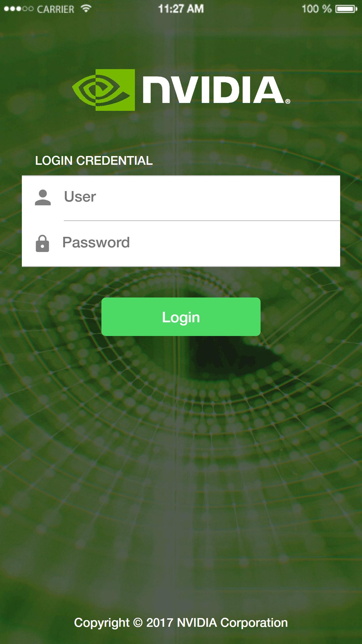Tap the password padlock icon
The height and width of the screenshot is (644, 362).
pyautogui.click(x=42, y=243)
